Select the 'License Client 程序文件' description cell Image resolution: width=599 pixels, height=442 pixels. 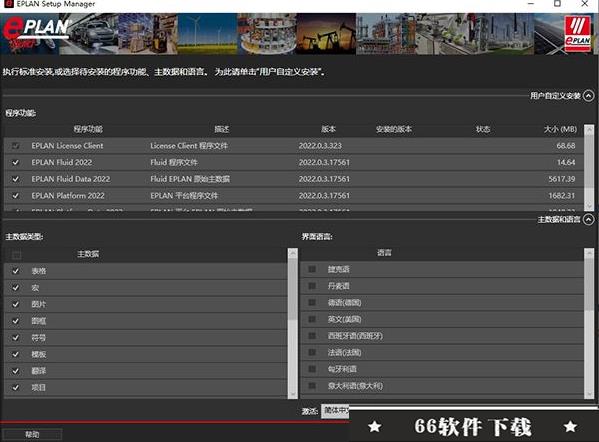[189, 146]
